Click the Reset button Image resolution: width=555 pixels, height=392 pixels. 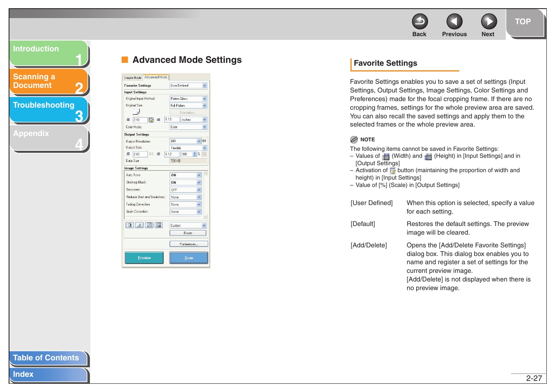coord(188,233)
